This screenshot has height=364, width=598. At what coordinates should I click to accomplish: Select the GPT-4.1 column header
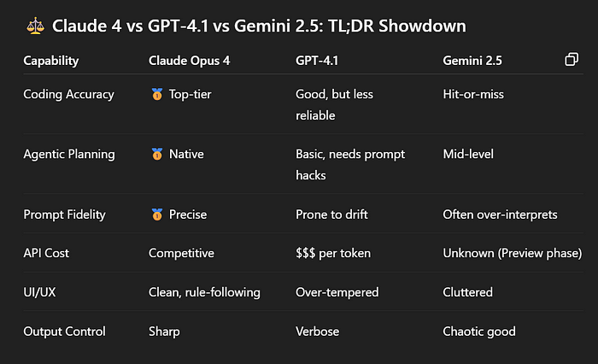coord(317,61)
